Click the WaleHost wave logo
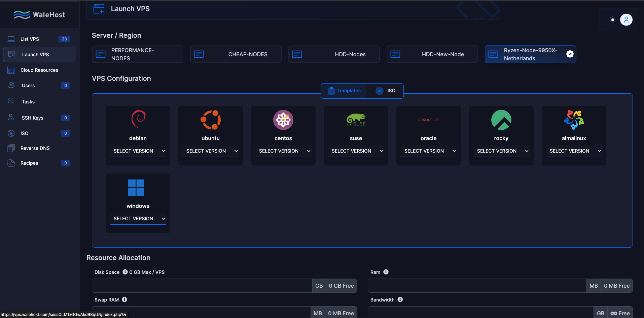Screen dimensions: 644x318 22,15
